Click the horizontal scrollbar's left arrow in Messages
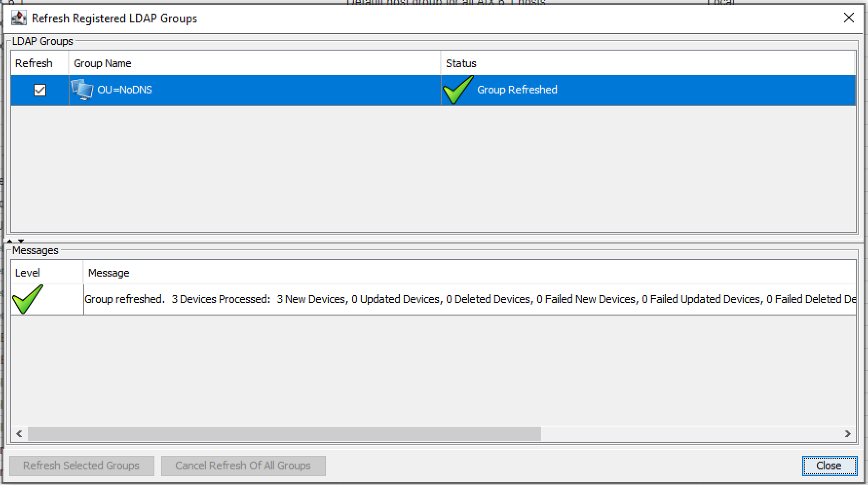Image resolution: width=868 pixels, height=485 pixels. click(x=19, y=434)
